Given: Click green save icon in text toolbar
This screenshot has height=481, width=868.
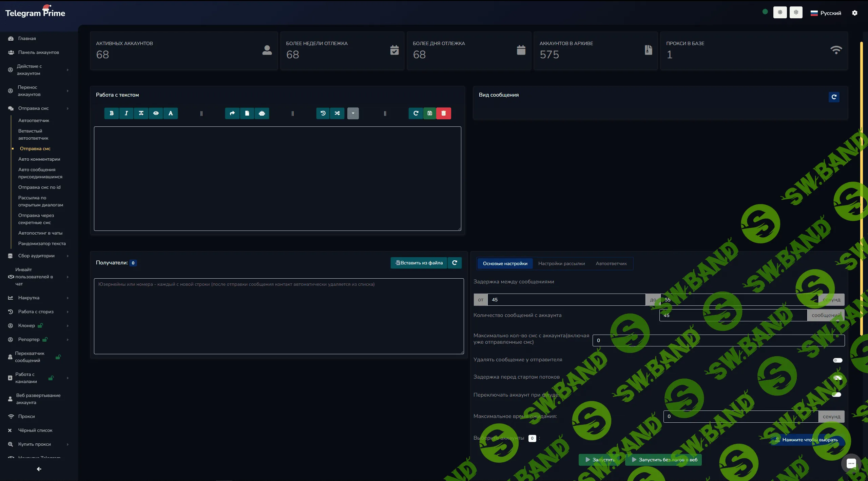Looking at the screenshot, I should coord(430,113).
